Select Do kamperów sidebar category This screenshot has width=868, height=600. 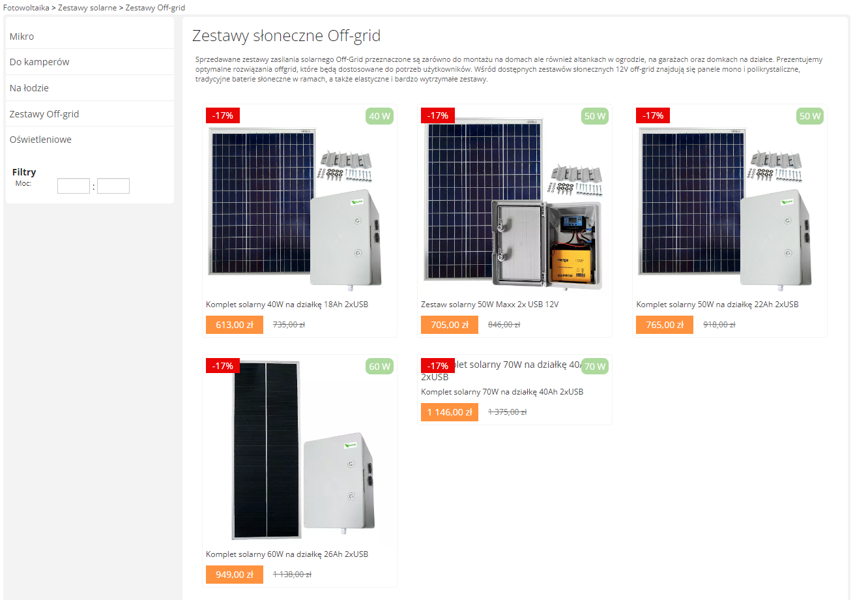[40, 62]
